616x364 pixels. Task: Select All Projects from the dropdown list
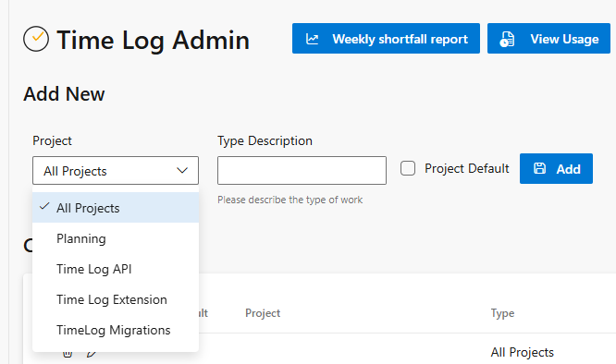[116, 208]
